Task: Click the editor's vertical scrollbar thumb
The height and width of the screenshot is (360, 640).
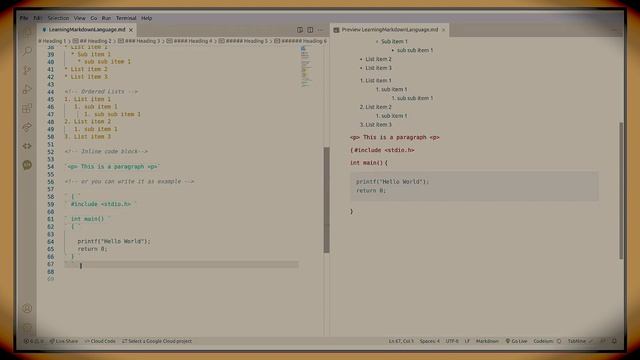Action: pos(327,200)
